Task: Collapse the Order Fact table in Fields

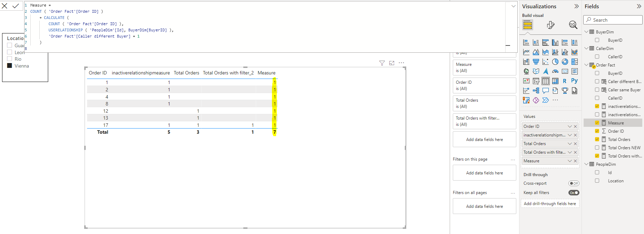Action: pyautogui.click(x=586, y=65)
